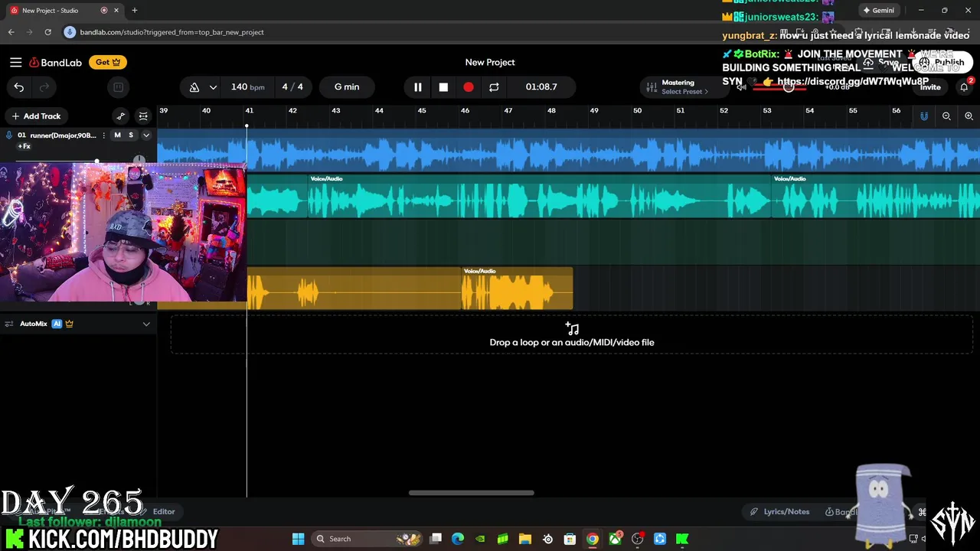The height and width of the screenshot is (551, 980).
Task: Adjust track 01 volume slider knob
Action: click(96, 161)
